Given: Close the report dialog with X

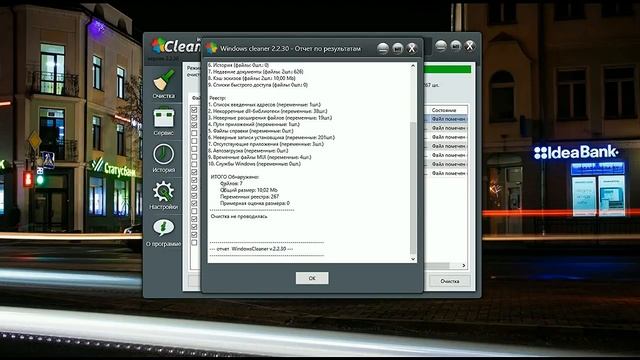Looking at the screenshot, I should click(x=412, y=48).
